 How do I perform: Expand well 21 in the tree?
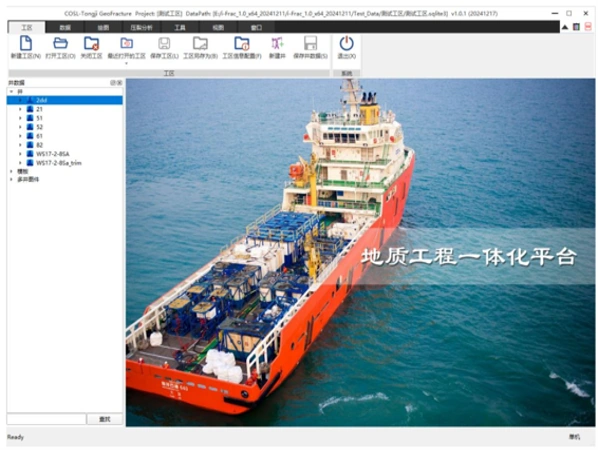pos(20,109)
